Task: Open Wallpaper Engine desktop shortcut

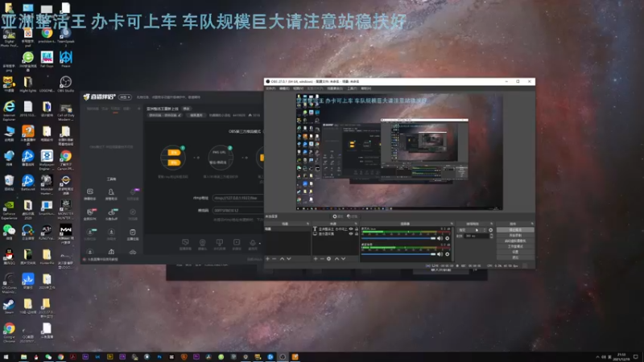Action: (47, 159)
